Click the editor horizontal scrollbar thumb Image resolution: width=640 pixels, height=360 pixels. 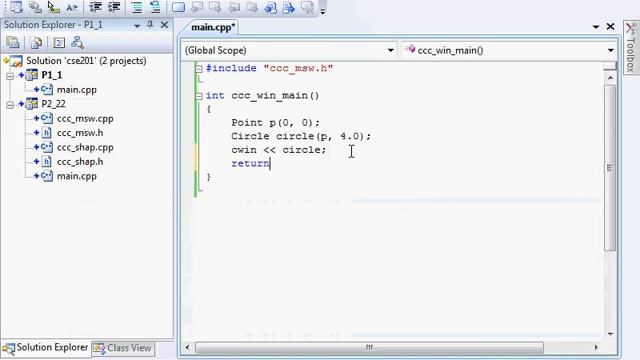coord(369,348)
